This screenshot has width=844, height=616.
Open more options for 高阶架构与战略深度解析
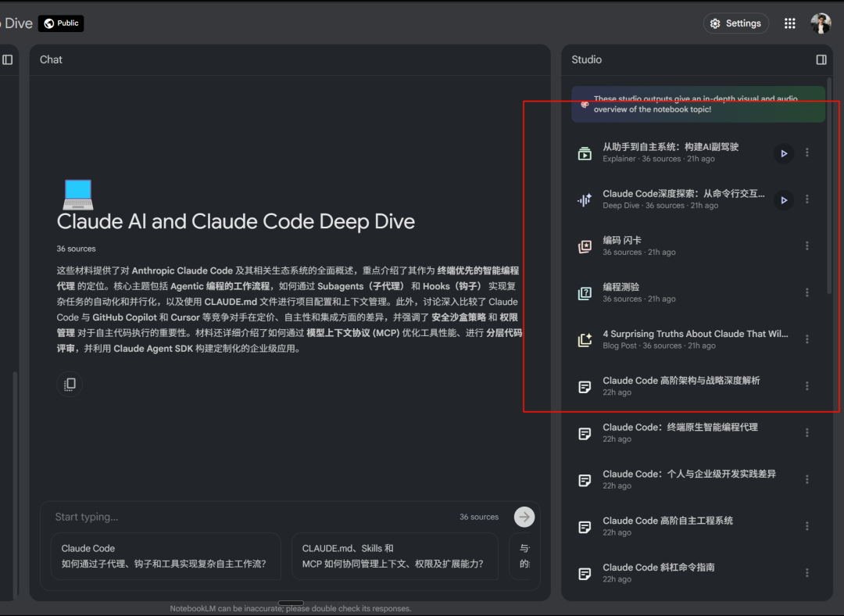[x=806, y=386]
